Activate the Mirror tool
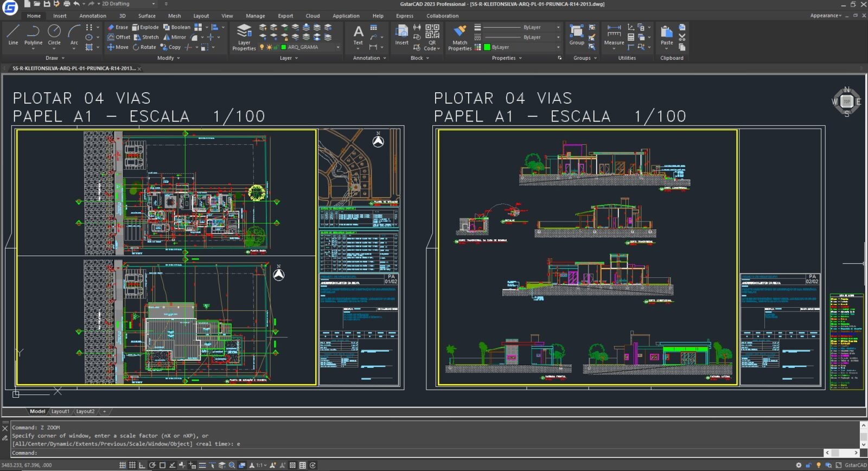 (x=175, y=37)
